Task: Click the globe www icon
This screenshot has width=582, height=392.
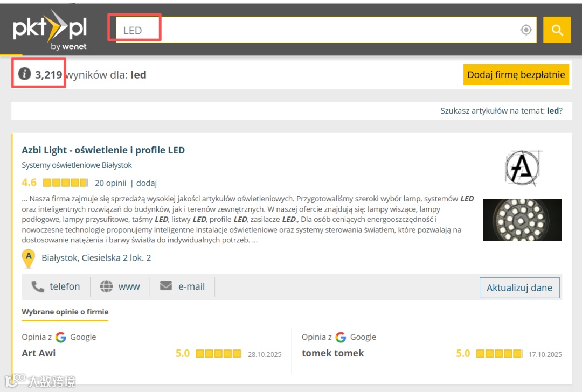Action: click(x=106, y=286)
